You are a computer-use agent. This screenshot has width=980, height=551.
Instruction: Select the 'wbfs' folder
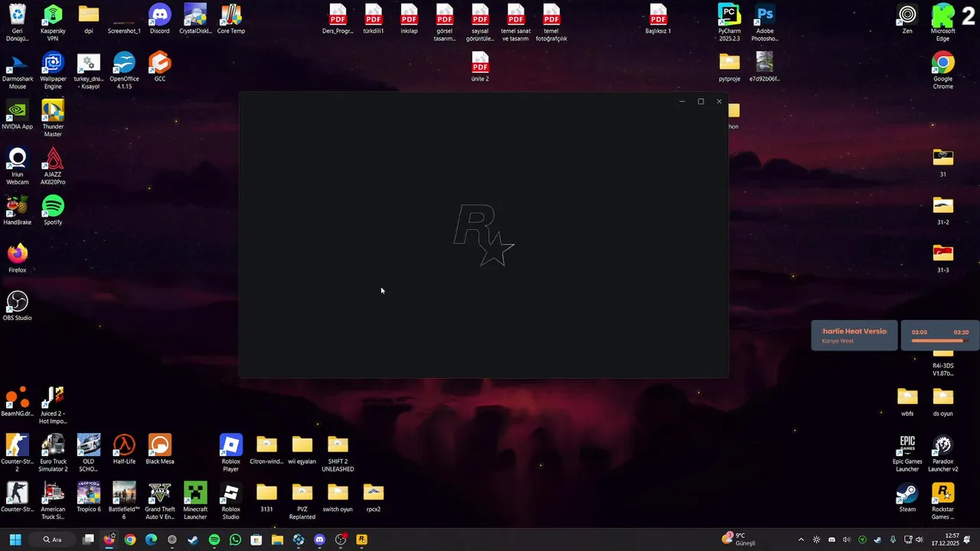point(907,401)
